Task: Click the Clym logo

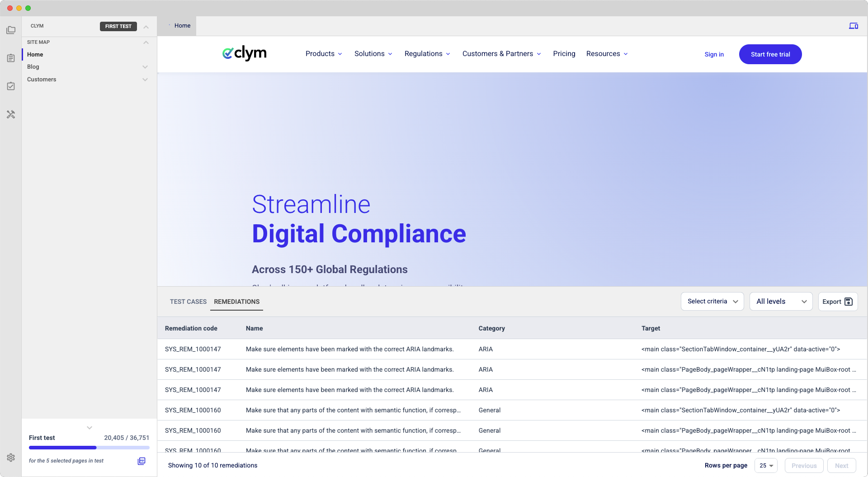Action: 244,53
